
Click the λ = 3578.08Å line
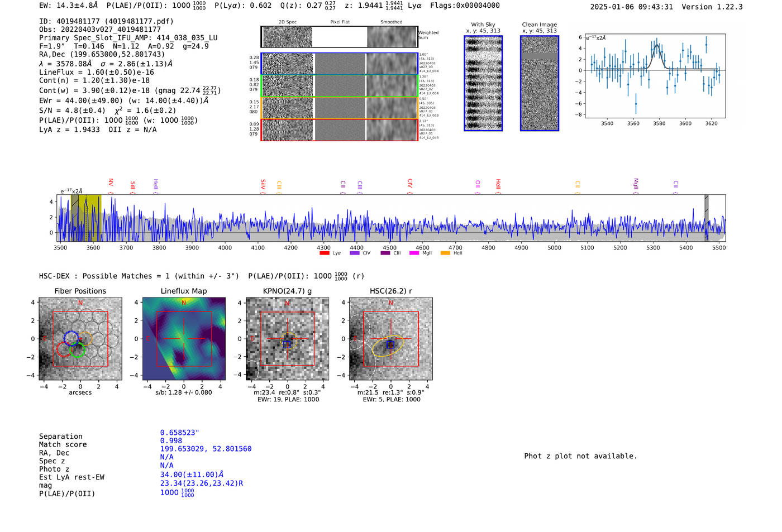[x=106, y=63]
